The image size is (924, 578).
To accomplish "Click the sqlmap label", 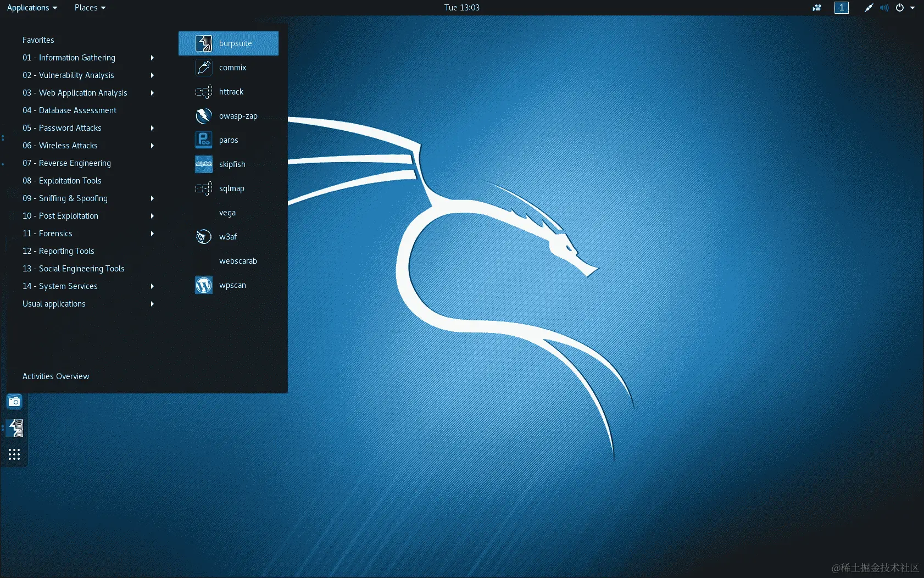I will (232, 188).
